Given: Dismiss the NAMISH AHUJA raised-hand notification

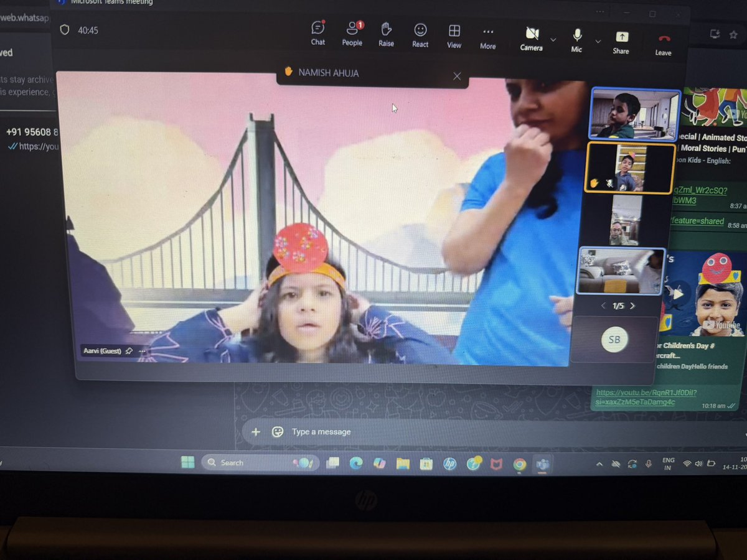Looking at the screenshot, I should [457, 76].
